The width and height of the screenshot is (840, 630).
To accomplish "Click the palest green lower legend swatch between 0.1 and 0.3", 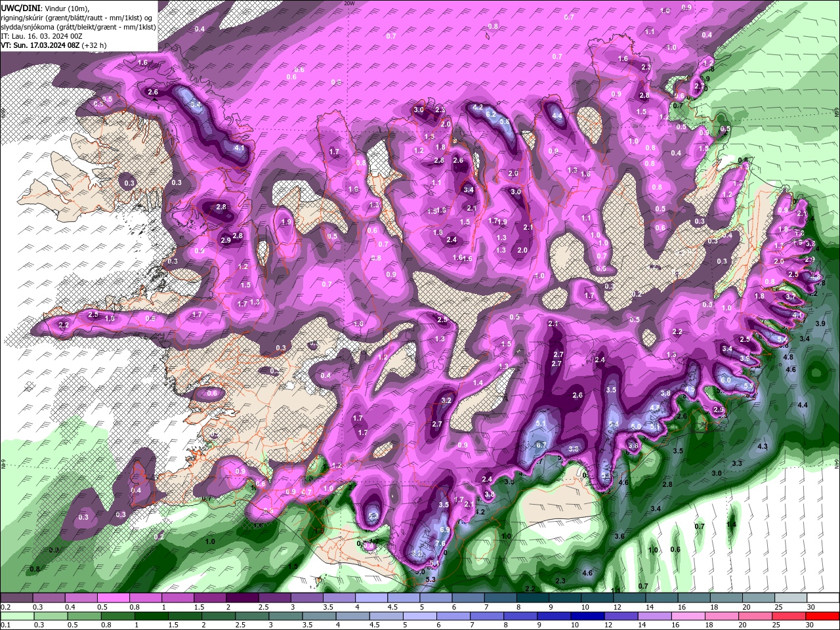I will click(16, 616).
